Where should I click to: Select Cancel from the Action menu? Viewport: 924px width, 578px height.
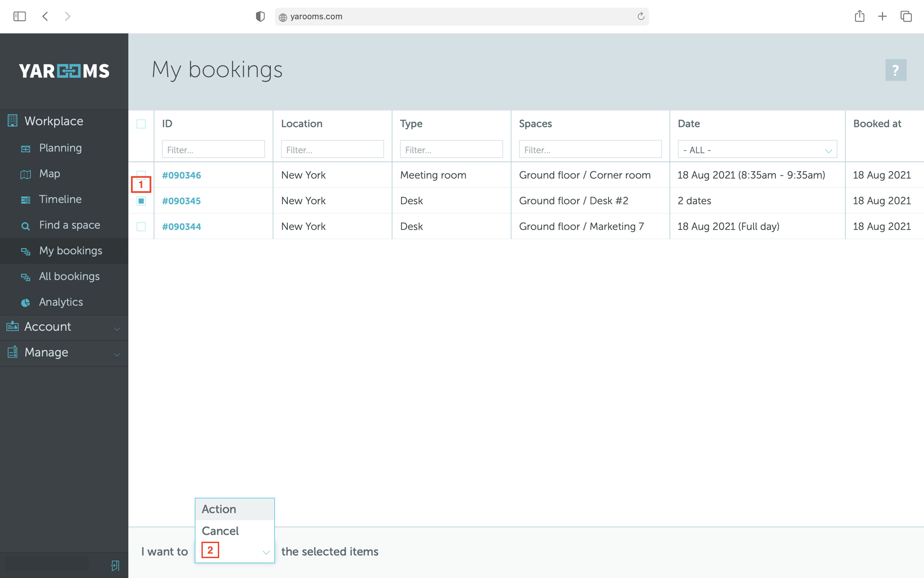220,531
